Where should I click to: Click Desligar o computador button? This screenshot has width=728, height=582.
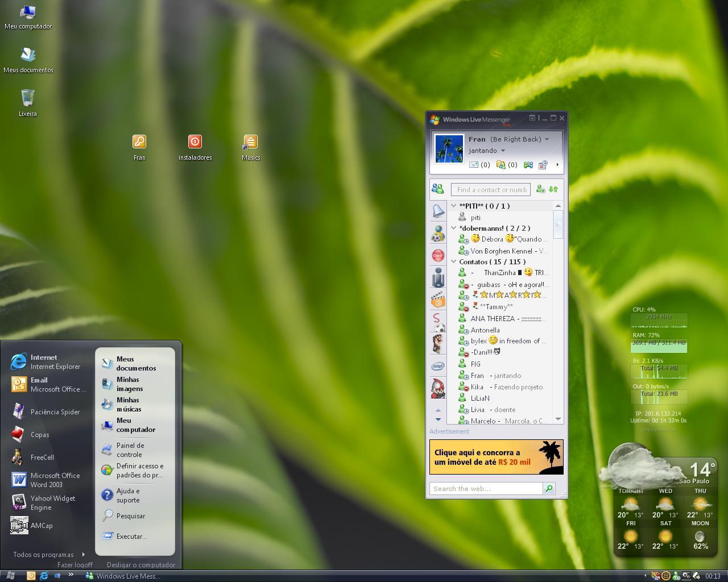pyautogui.click(x=141, y=565)
